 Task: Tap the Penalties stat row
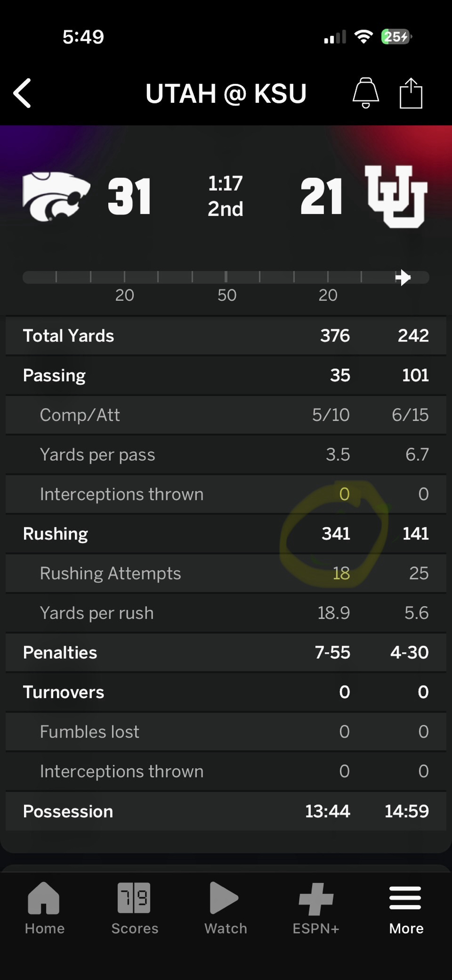(226, 653)
